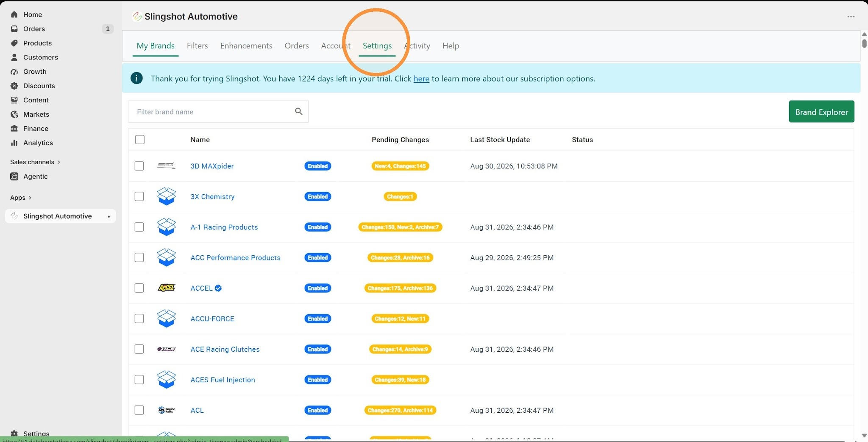Click the Agentic sales channel icon
This screenshot has height=442, width=868.
[14, 176]
